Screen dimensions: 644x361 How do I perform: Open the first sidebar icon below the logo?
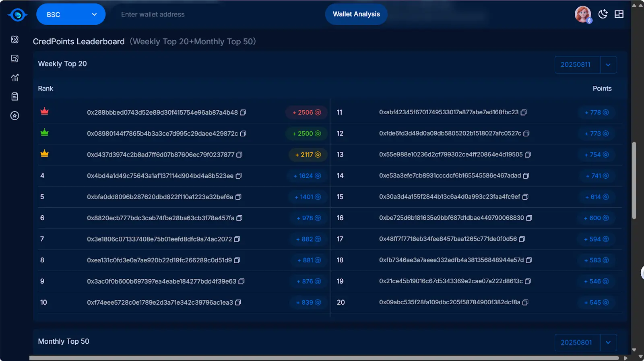point(15,39)
